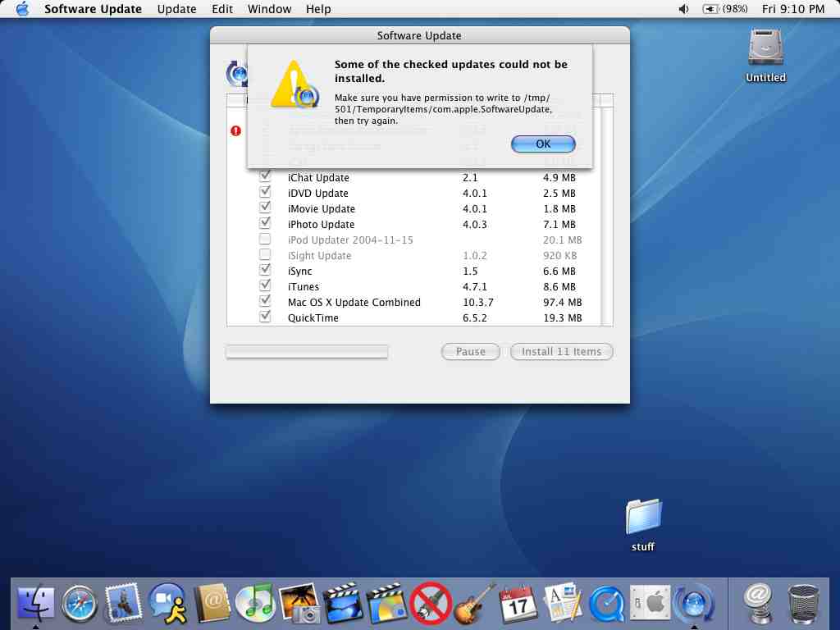Open Address Book in the Dock
The width and height of the screenshot is (840, 630).
click(212, 605)
